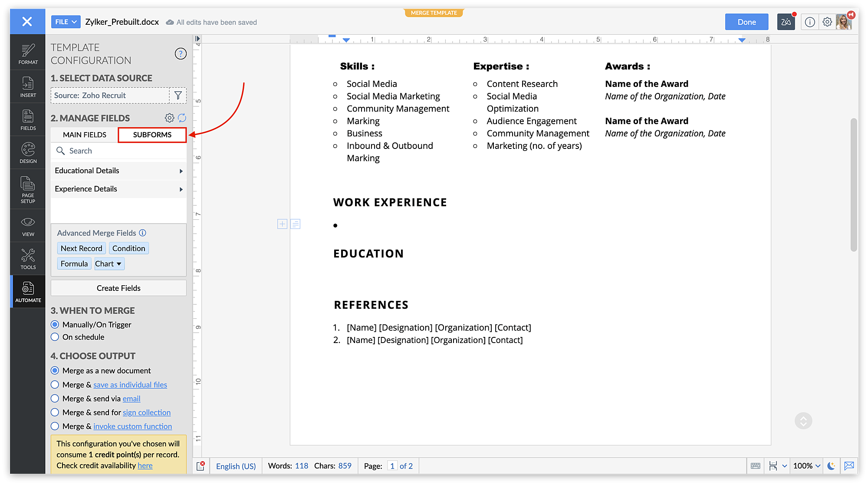The height and width of the screenshot is (485, 868).
Task: Click the English (US) language setting
Action: 236,466
